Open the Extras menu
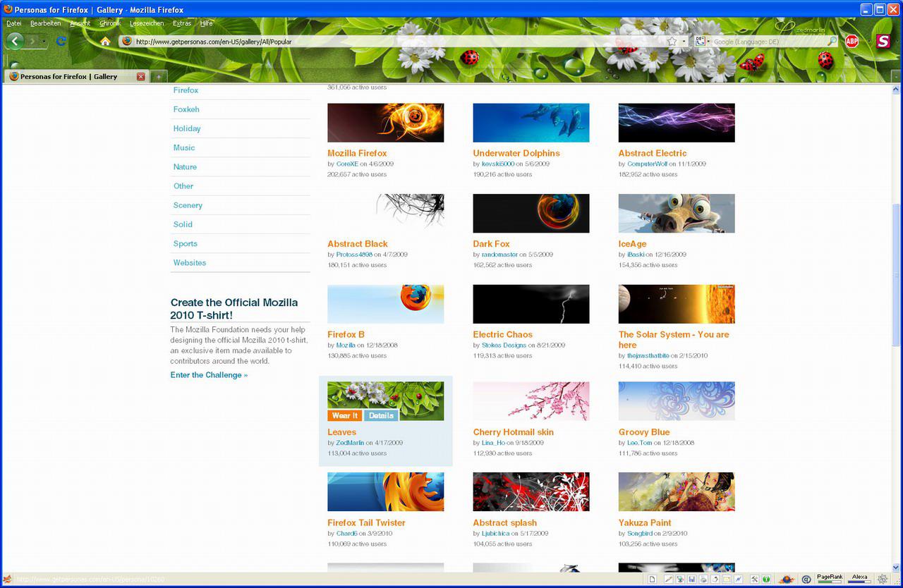903x588 pixels. [x=182, y=23]
